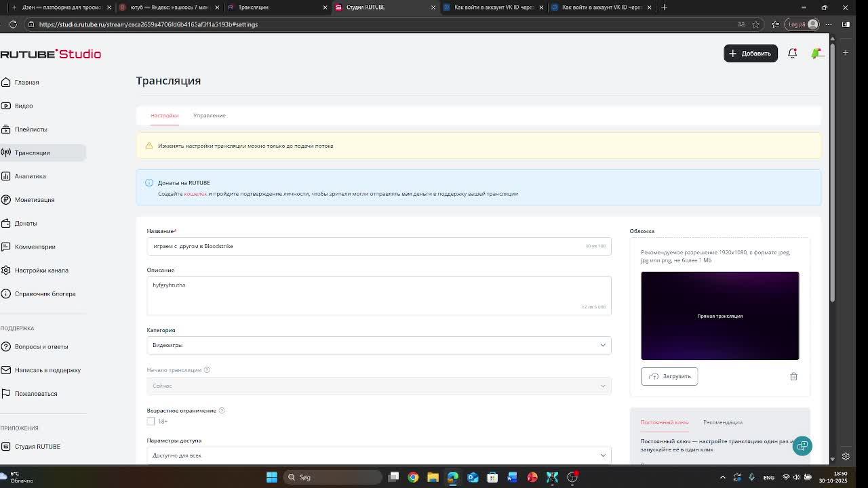Open the user profile avatar menu

(818, 54)
